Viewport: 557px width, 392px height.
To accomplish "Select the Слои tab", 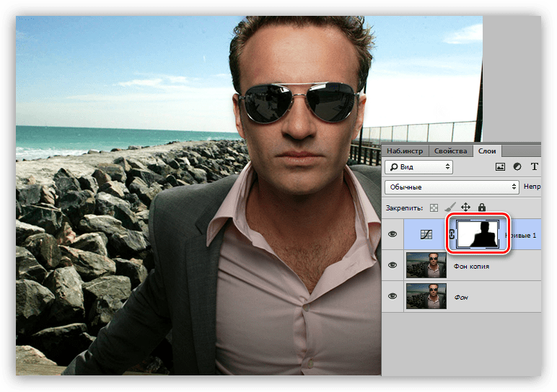I will 487,151.
